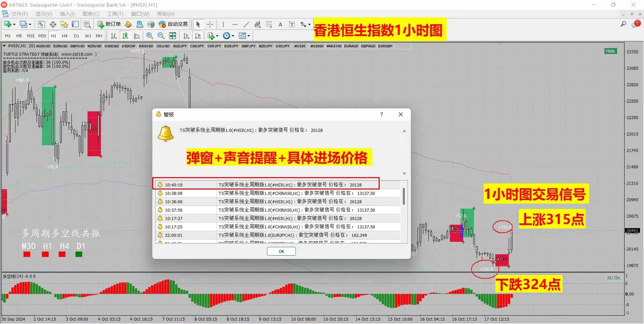This screenshot has width=644, height=324.
Task: Open the Signals broadcast icon
Action: pos(151,24)
